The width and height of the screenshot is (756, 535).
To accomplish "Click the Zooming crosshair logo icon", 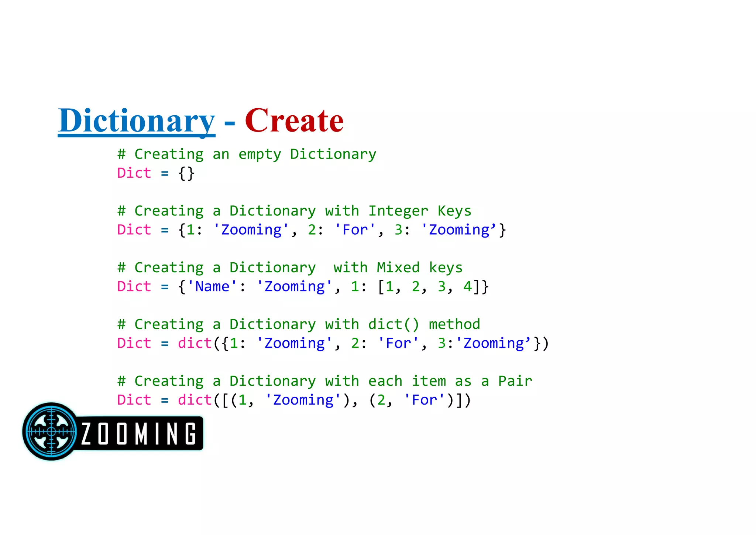I will point(51,431).
